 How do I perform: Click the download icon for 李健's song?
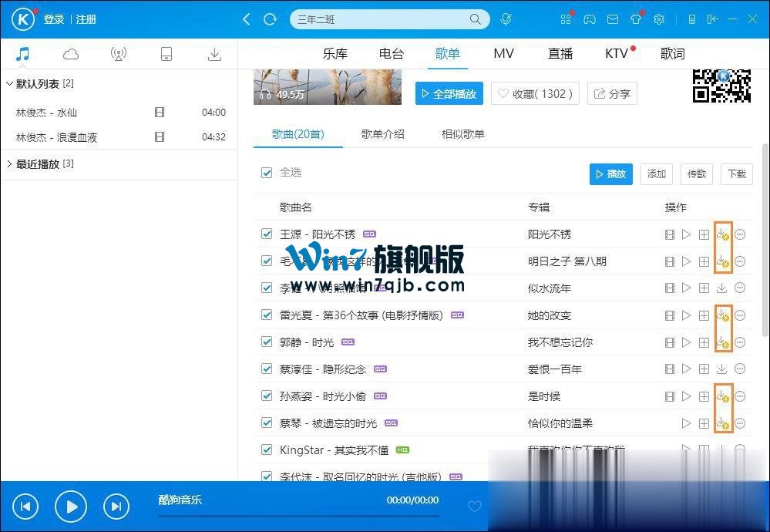pyautogui.click(x=721, y=288)
